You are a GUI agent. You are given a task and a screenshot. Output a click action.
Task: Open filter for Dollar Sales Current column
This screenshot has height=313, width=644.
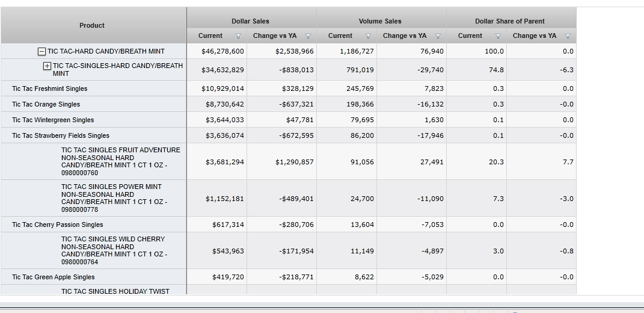tap(238, 36)
